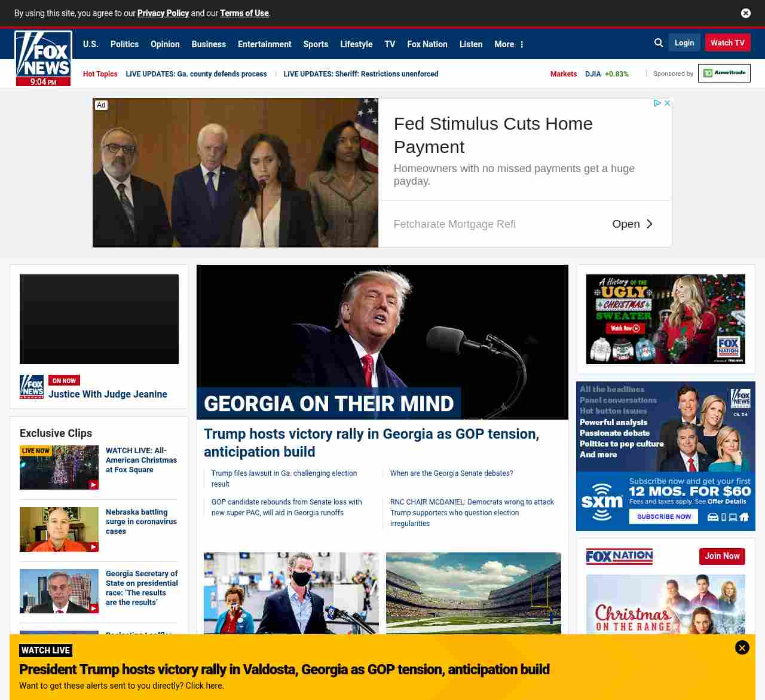765x700 pixels.
Task: Open the mortgage refi ad arrow
Action: point(649,224)
